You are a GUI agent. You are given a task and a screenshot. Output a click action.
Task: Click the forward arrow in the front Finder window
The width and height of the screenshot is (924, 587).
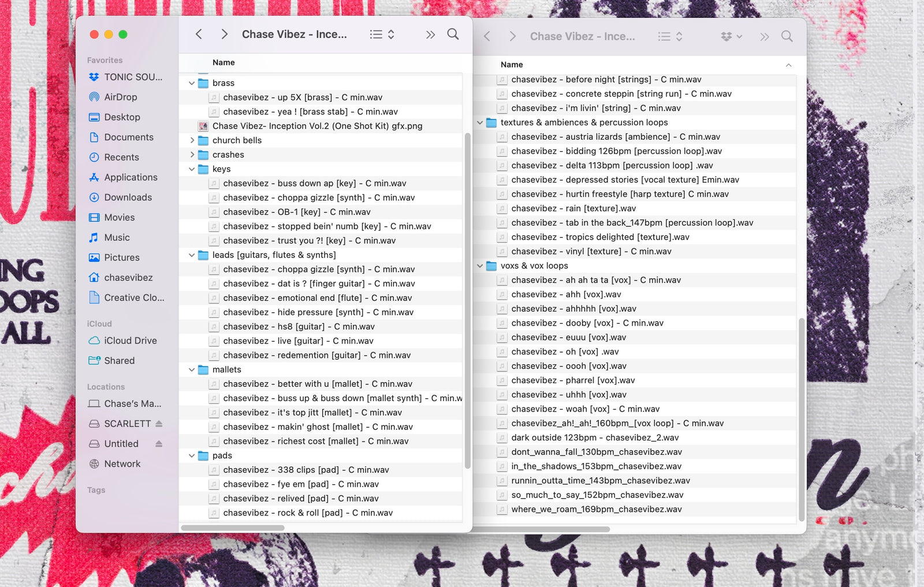(x=224, y=34)
